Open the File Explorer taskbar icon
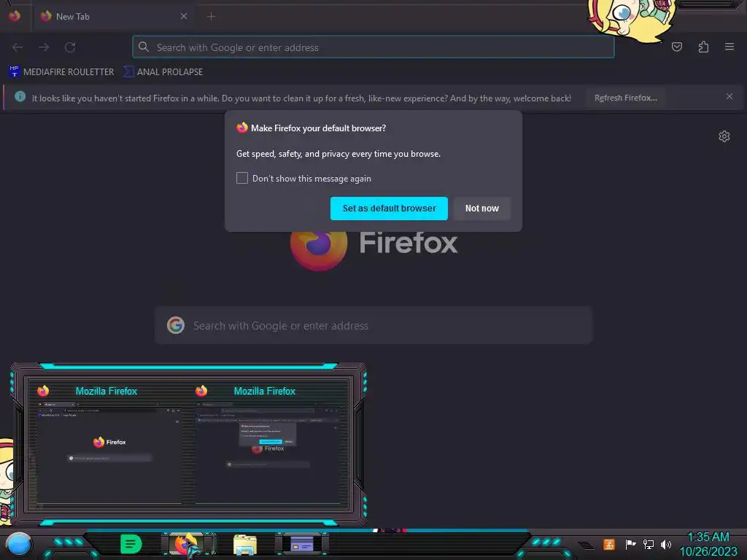747x560 pixels. 245,544
